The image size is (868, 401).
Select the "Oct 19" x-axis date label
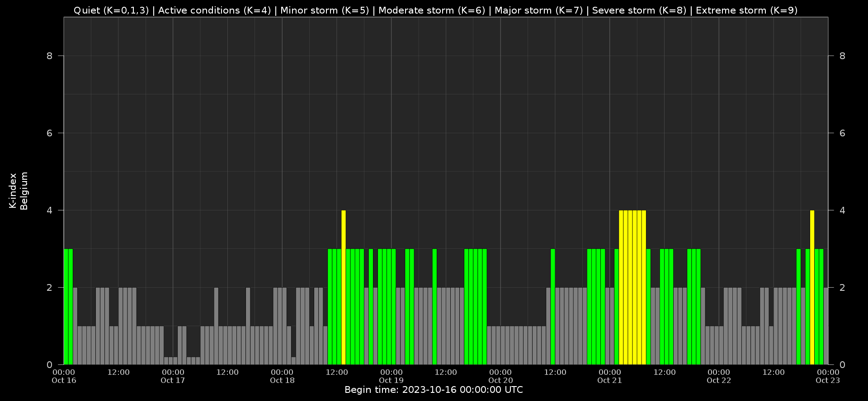coord(391,381)
